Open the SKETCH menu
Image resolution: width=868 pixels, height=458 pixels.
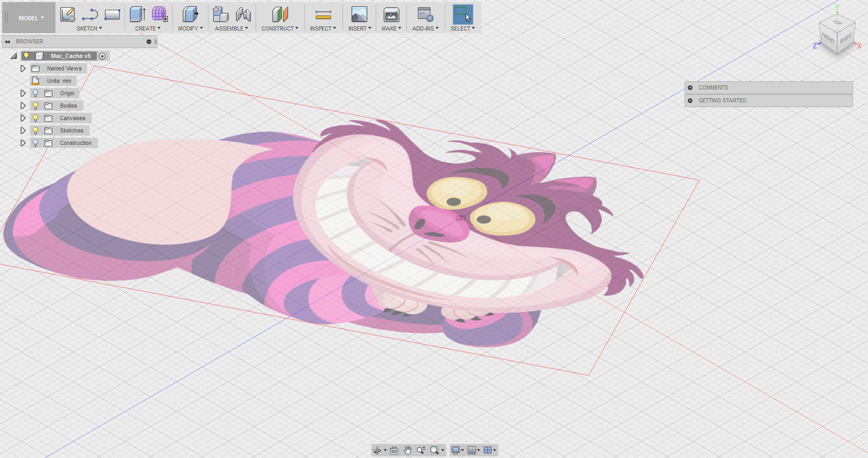[89, 28]
